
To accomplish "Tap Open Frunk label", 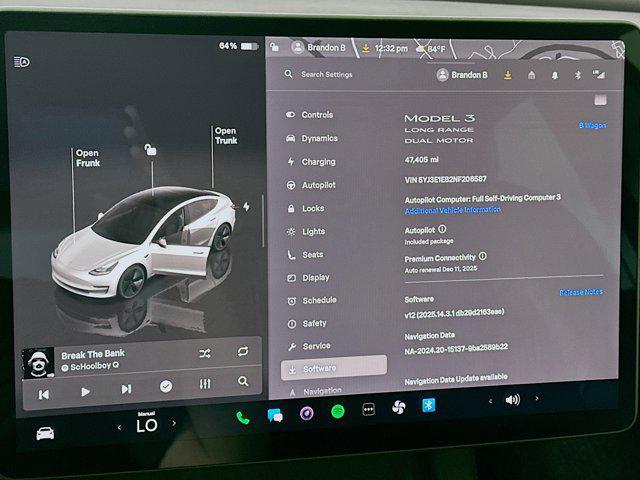I will [x=87, y=158].
